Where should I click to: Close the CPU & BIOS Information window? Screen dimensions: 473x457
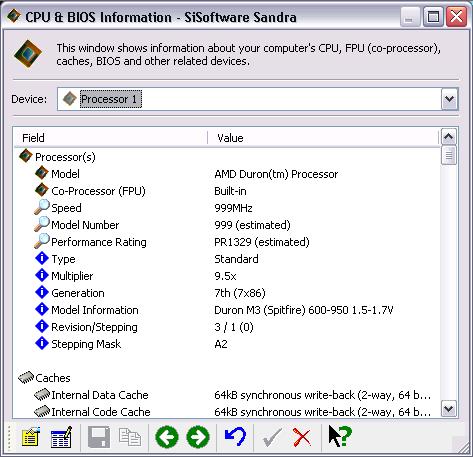click(x=456, y=16)
